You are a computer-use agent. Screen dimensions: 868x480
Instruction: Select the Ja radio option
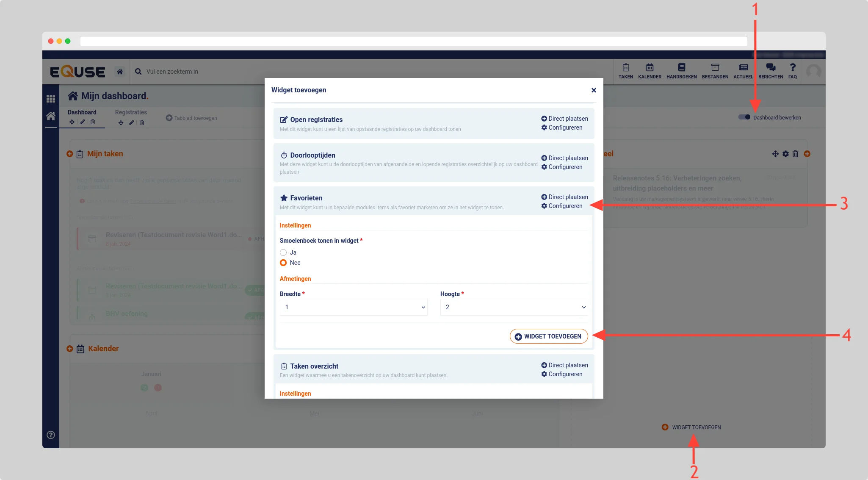pyautogui.click(x=283, y=252)
